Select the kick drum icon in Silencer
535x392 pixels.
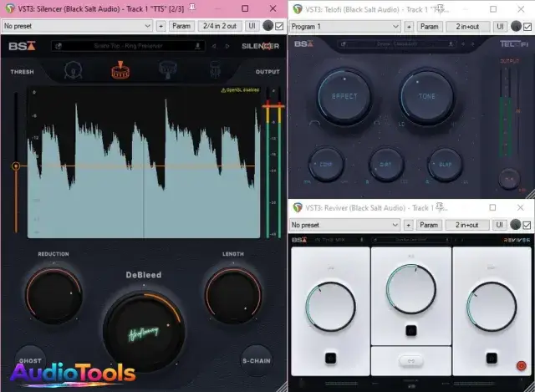(x=73, y=70)
